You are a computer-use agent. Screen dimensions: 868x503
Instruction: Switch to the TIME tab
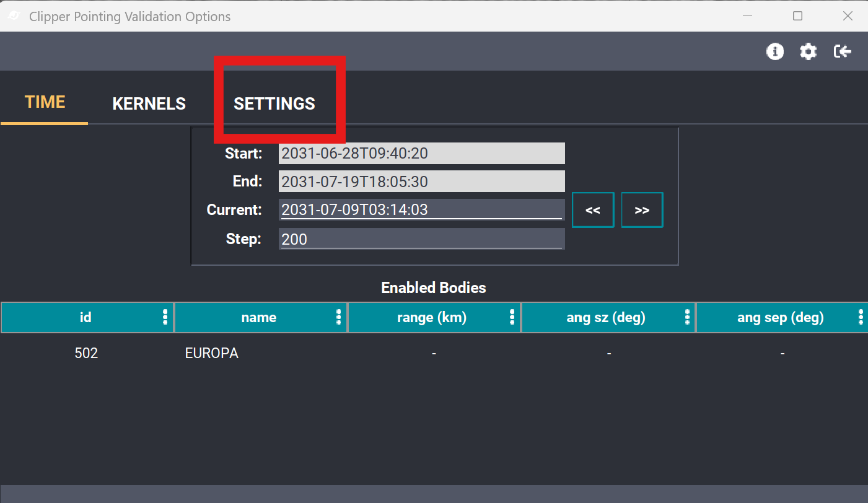pyautogui.click(x=45, y=102)
